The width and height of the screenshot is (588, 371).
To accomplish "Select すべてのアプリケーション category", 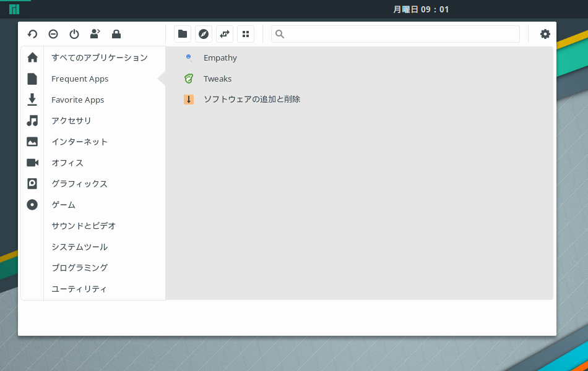I will [100, 58].
